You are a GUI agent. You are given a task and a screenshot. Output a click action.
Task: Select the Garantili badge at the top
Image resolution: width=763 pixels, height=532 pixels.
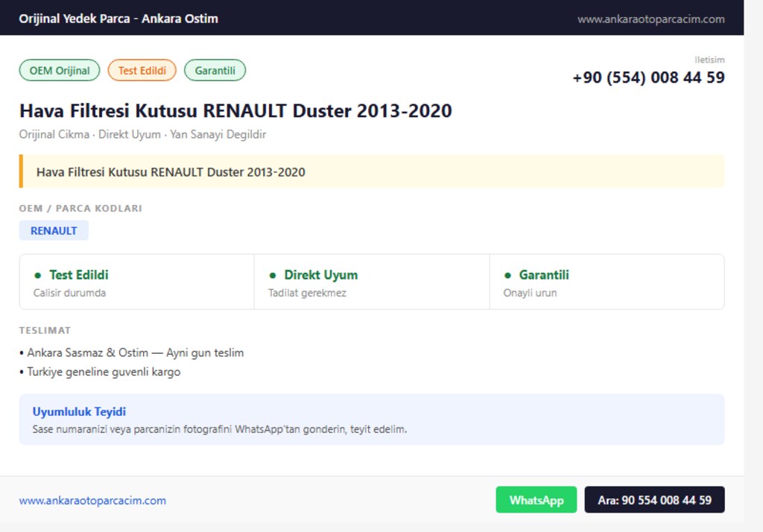click(215, 71)
